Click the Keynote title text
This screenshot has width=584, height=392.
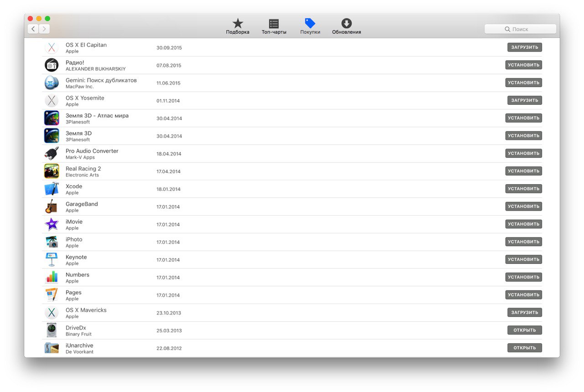point(76,257)
